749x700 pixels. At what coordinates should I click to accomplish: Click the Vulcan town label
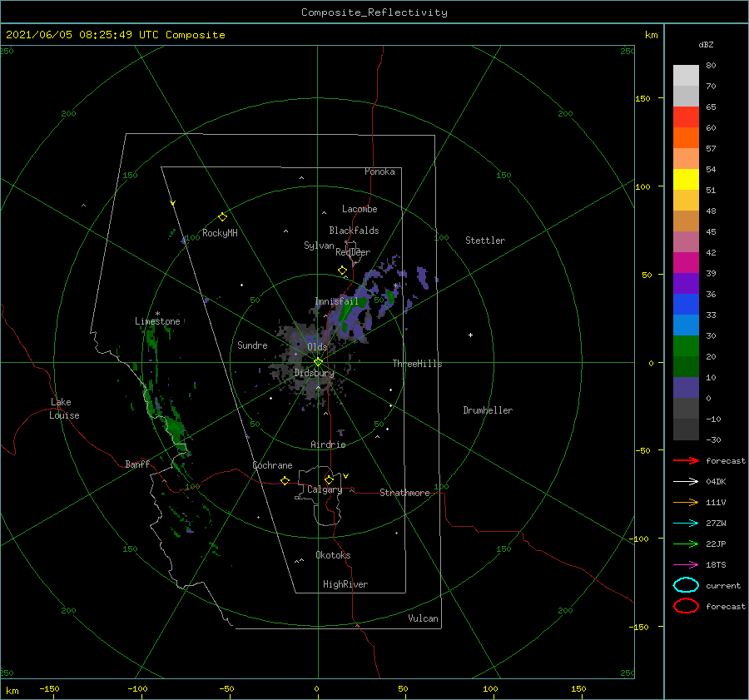coord(423,618)
